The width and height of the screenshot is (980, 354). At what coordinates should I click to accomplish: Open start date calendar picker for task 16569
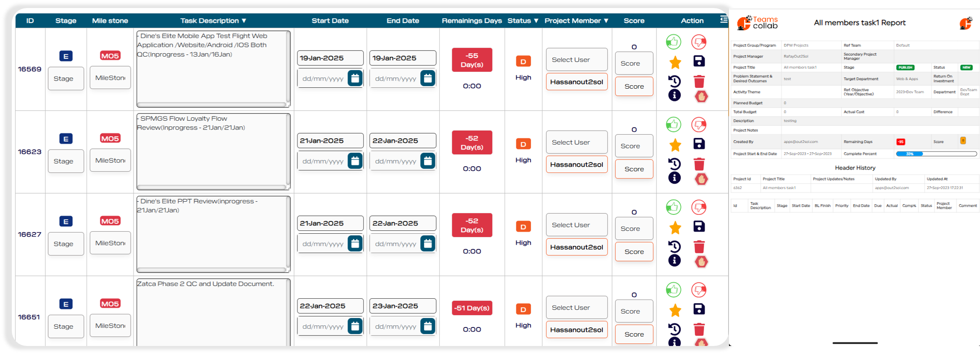[355, 78]
